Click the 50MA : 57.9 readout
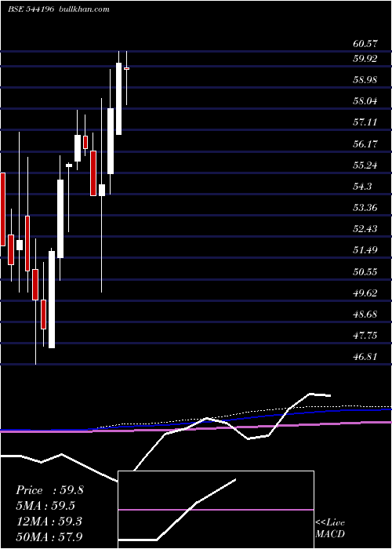This screenshot has height=549, width=392. pos(49,536)
